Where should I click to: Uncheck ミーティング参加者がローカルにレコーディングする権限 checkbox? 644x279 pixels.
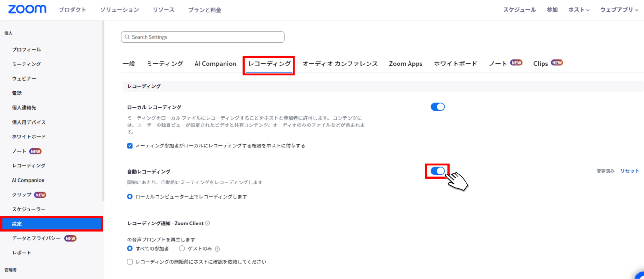(x=130, y=146)
